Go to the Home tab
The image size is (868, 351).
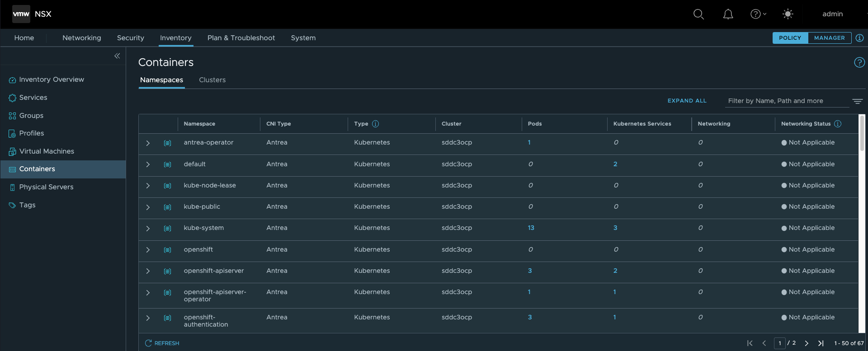coord(24,38)
